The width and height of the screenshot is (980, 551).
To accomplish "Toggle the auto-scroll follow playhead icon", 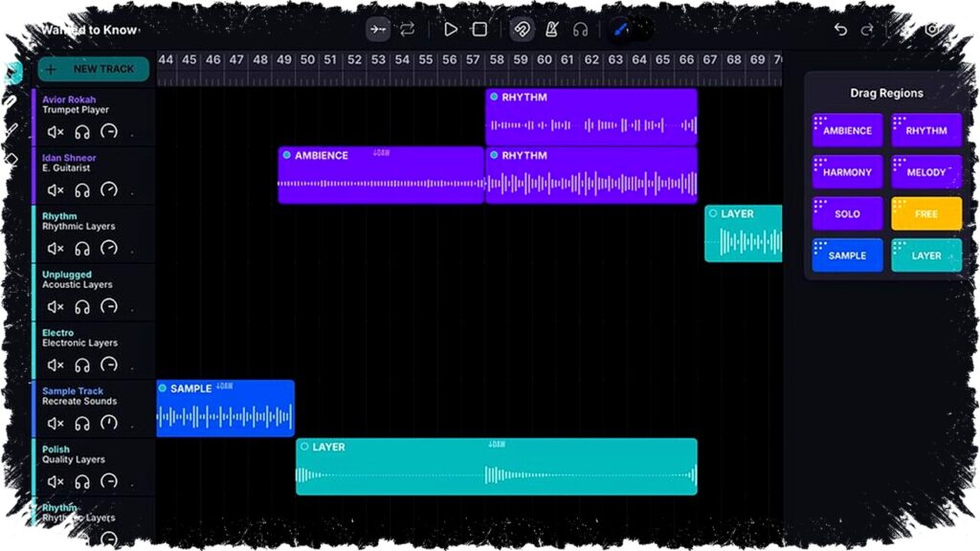I will click(377, 30).
